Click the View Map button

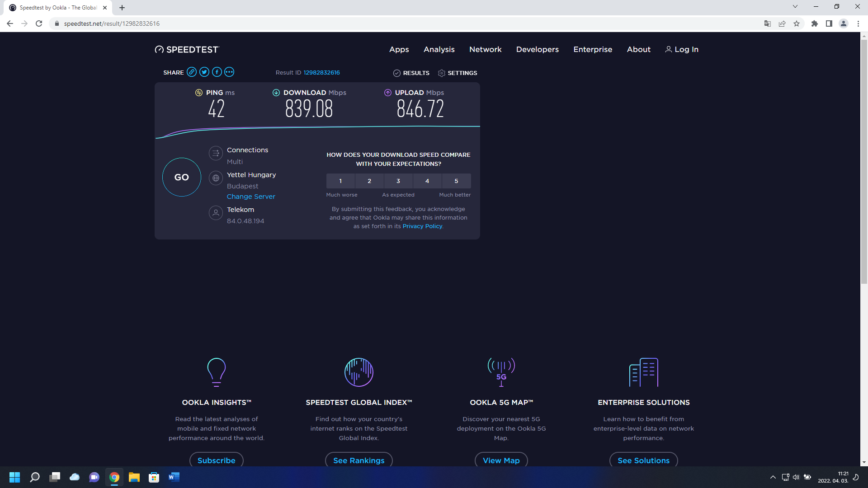[x=501, y=460]
